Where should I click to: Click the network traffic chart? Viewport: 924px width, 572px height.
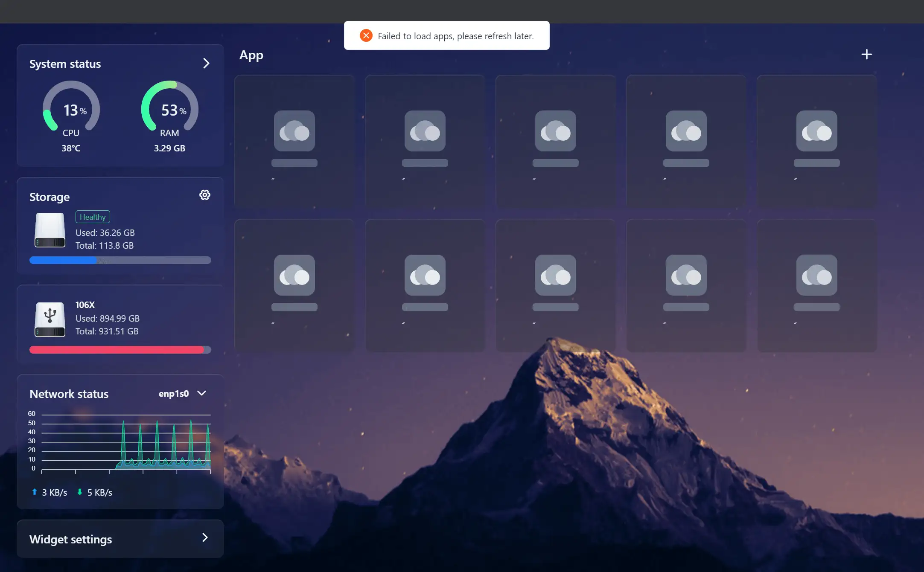(120, 441)
